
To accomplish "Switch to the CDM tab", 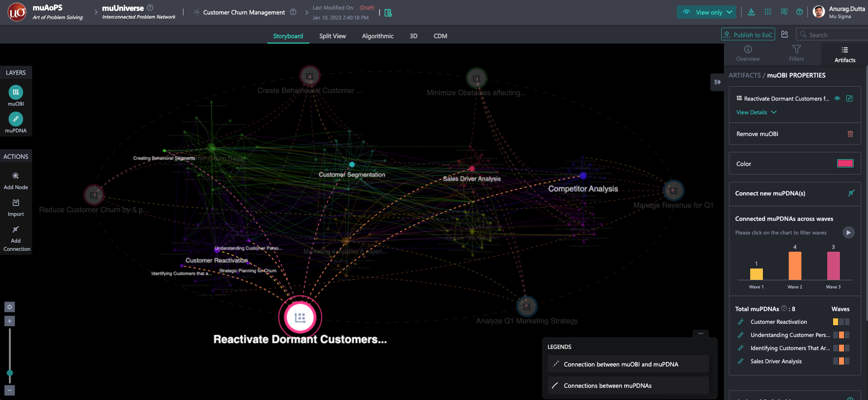I will point(440,36).
